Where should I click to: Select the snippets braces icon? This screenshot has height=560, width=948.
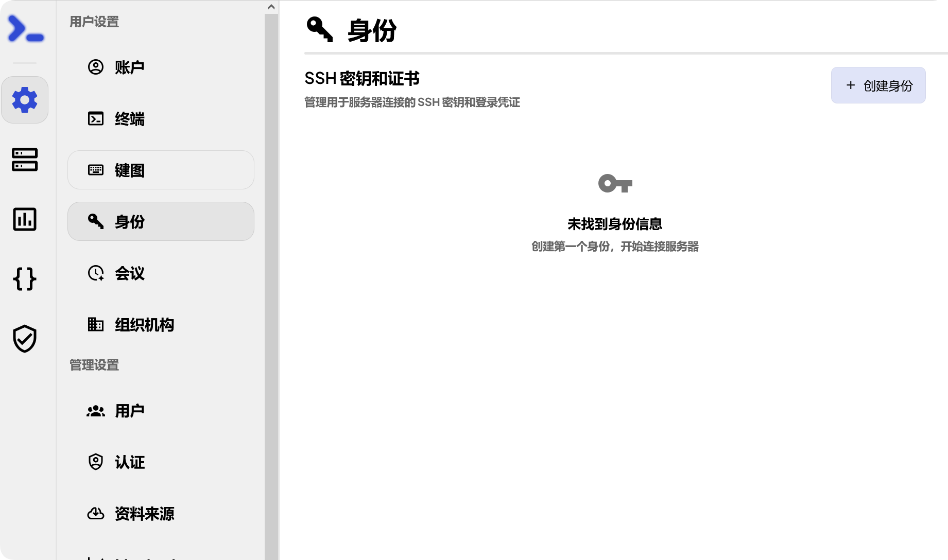click(25, 279)
